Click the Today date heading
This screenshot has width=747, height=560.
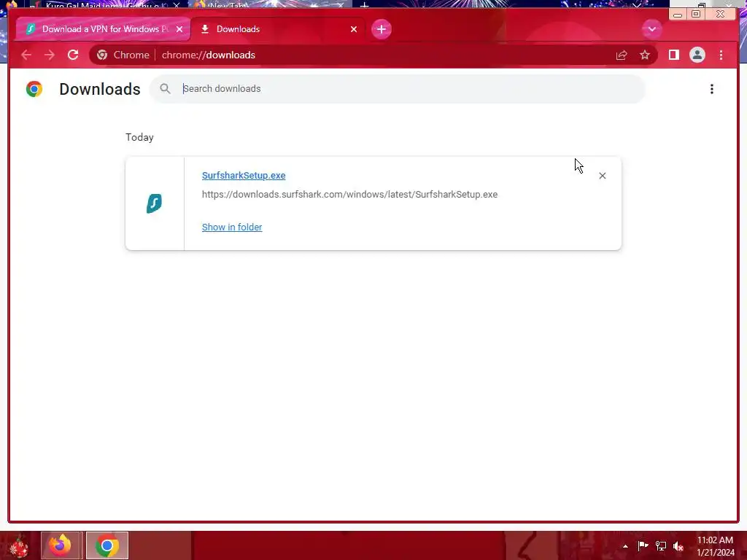pyautogui.click(x=139, y=137)
